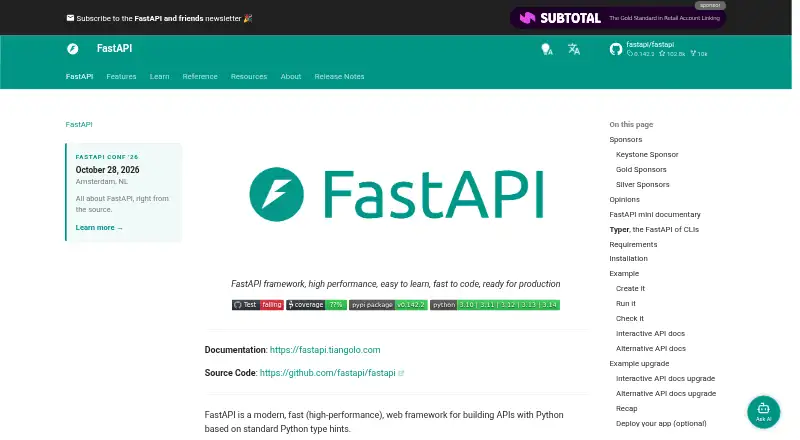Screen dimensions: 800x440
Task: Open the language translation selector icon
Action: tap(573, 49)
